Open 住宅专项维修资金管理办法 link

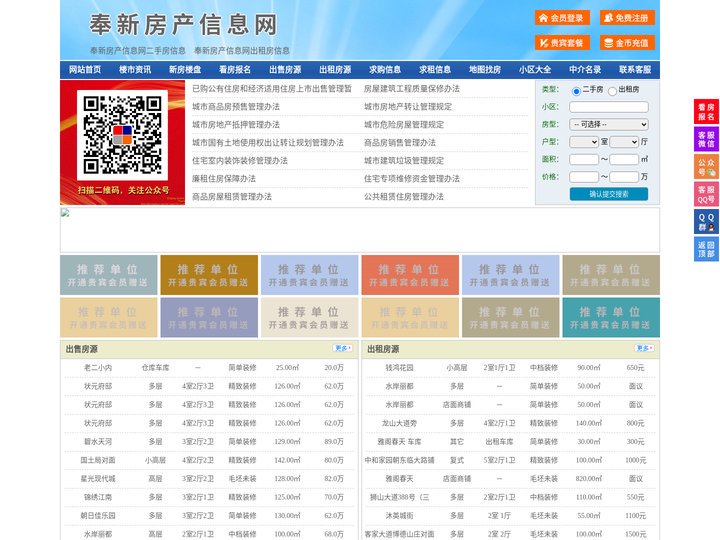point(412,178)
